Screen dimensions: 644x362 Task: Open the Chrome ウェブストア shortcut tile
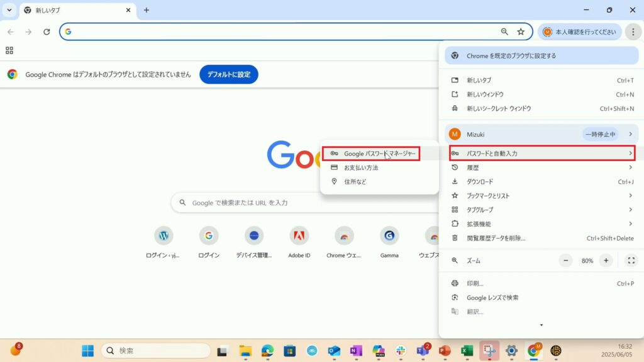pyautogui.click(x=344, y=243)
